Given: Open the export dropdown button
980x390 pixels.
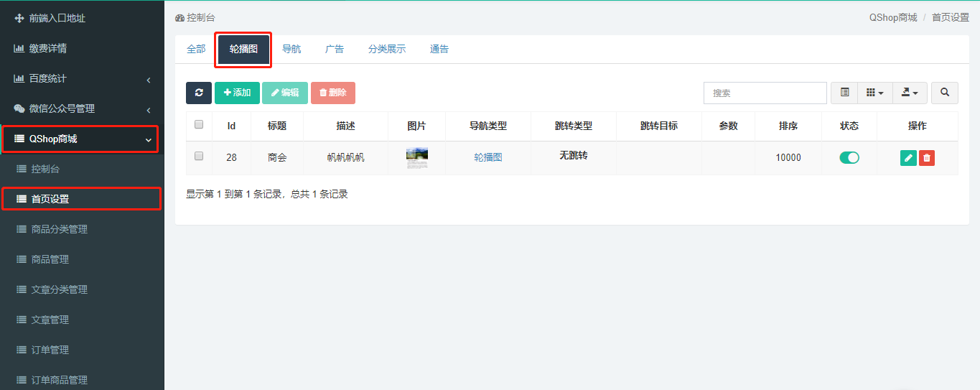Looking at the screenshot, I should (x=910, y=93).
